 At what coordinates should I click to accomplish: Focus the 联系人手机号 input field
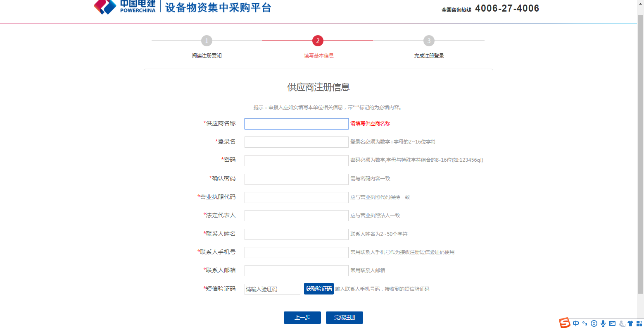click(297, 252)
